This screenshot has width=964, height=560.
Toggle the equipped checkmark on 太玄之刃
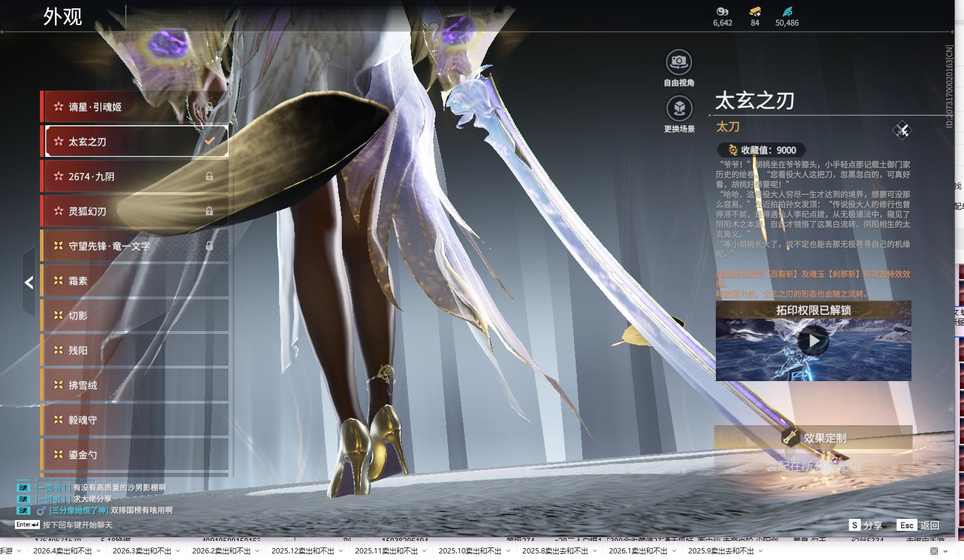click(x=209, y=141)
